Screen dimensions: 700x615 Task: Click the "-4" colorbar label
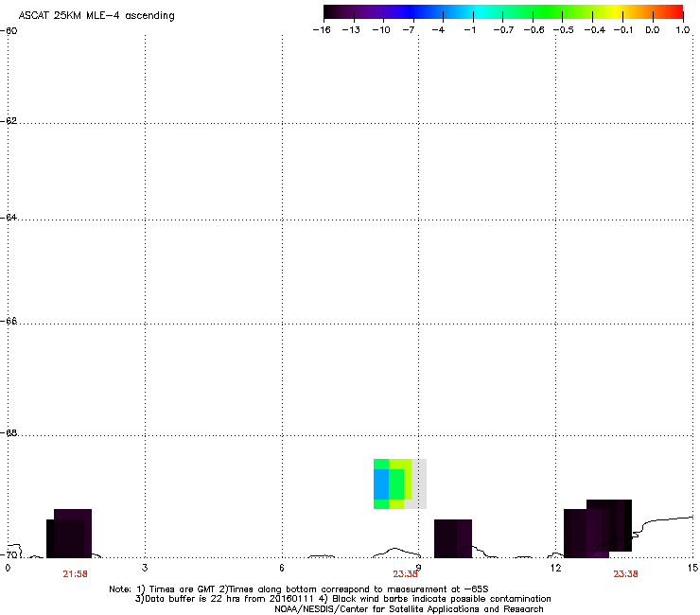[438, 30]
